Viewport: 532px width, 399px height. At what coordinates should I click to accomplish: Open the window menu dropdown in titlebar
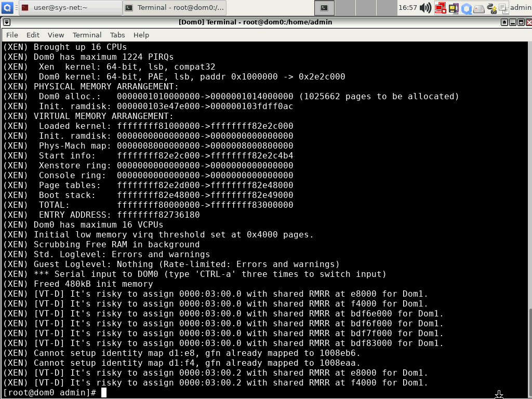point(6,22)
